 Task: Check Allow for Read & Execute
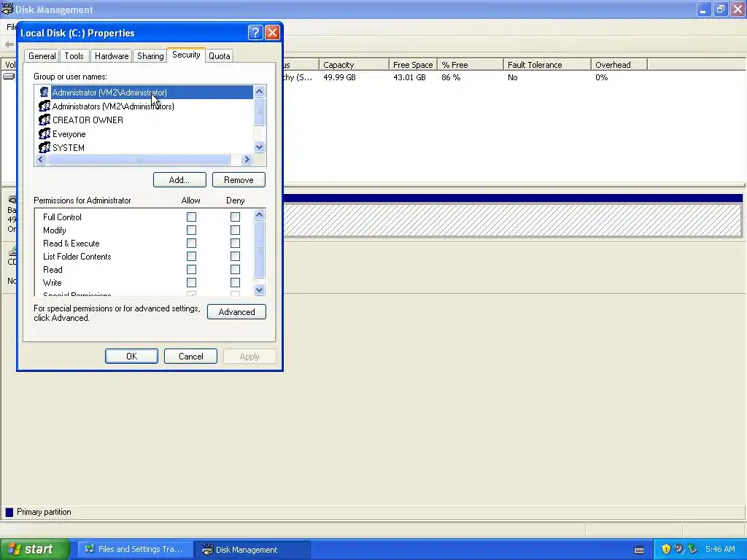[192, 244]
